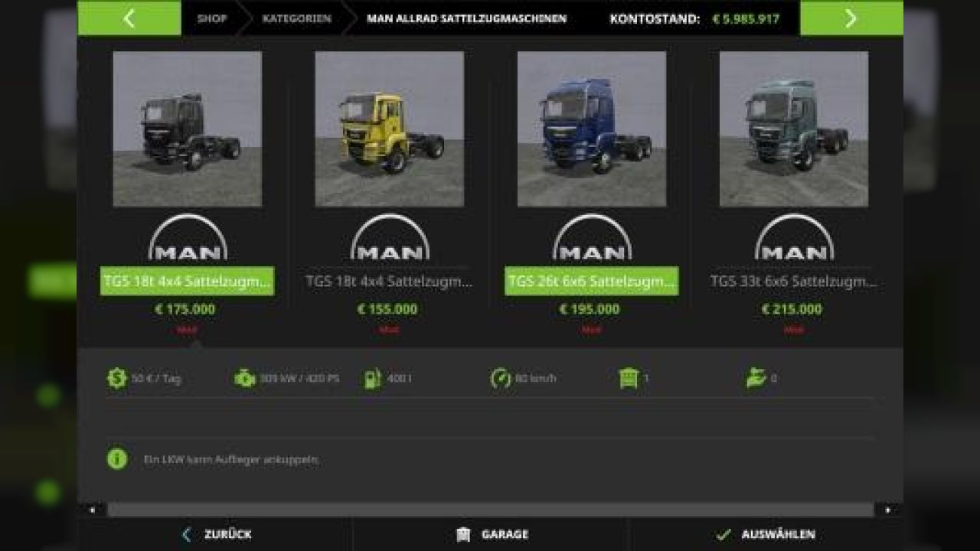Open the Kategorien breadcrumb

(297, 18)
